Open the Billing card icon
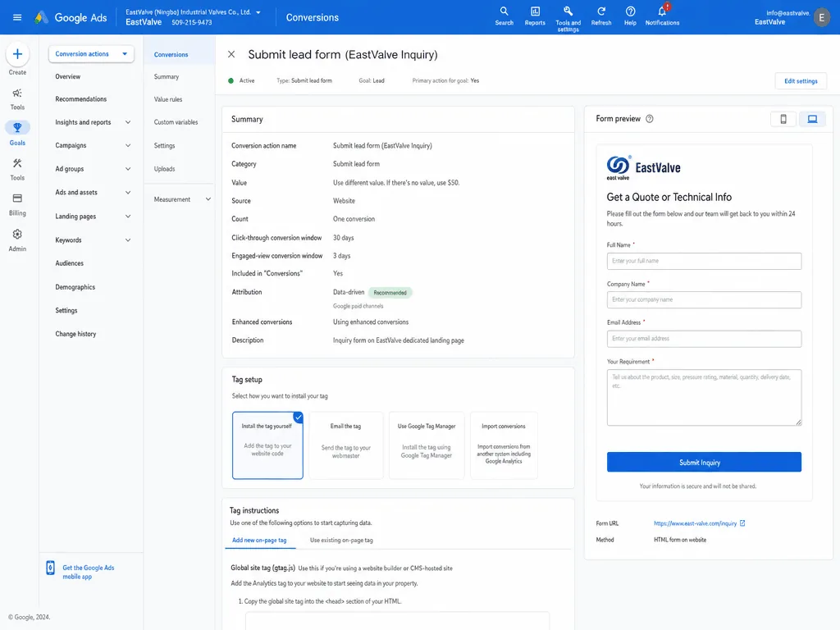 (x=17, y=199)
